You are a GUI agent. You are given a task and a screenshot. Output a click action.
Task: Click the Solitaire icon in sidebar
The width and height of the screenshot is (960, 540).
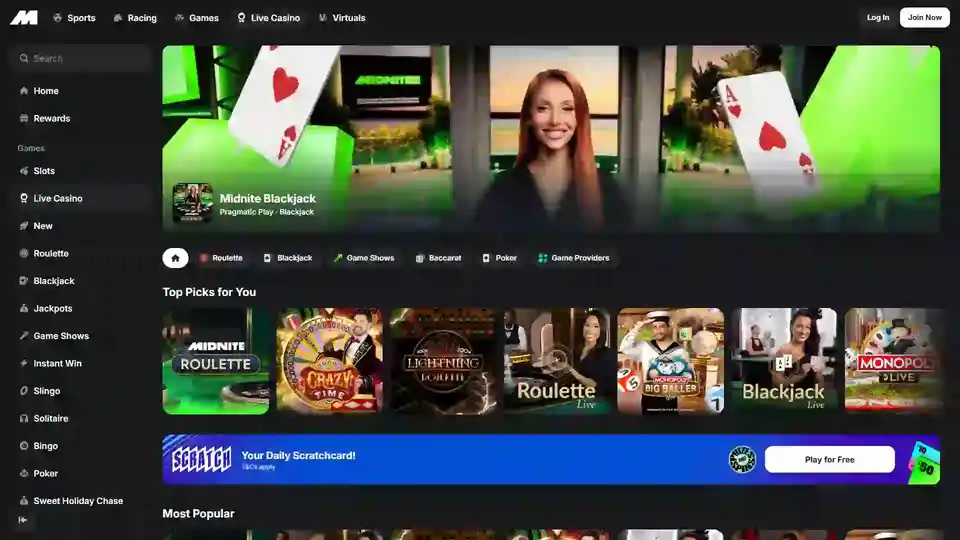24,418
